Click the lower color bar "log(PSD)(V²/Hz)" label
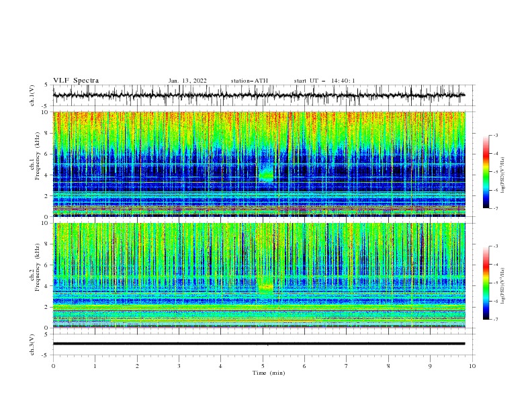532x411 pixels. 502,285
